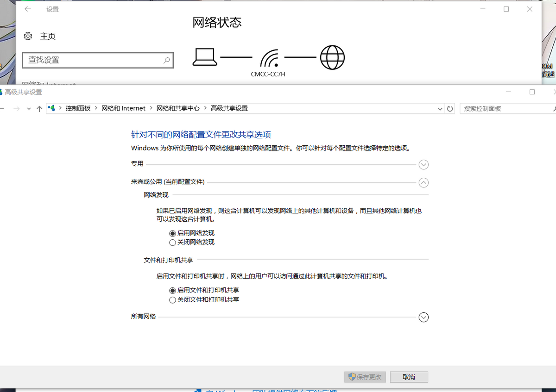Click the back arrow in Settings window
Screen dimensions: 556x392
tap(27, 9)
